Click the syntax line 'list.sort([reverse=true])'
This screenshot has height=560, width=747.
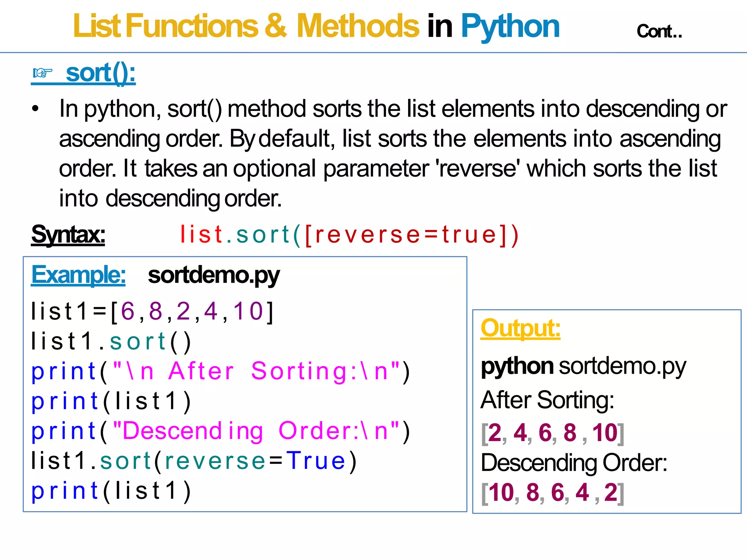click(x=349, y=235)
